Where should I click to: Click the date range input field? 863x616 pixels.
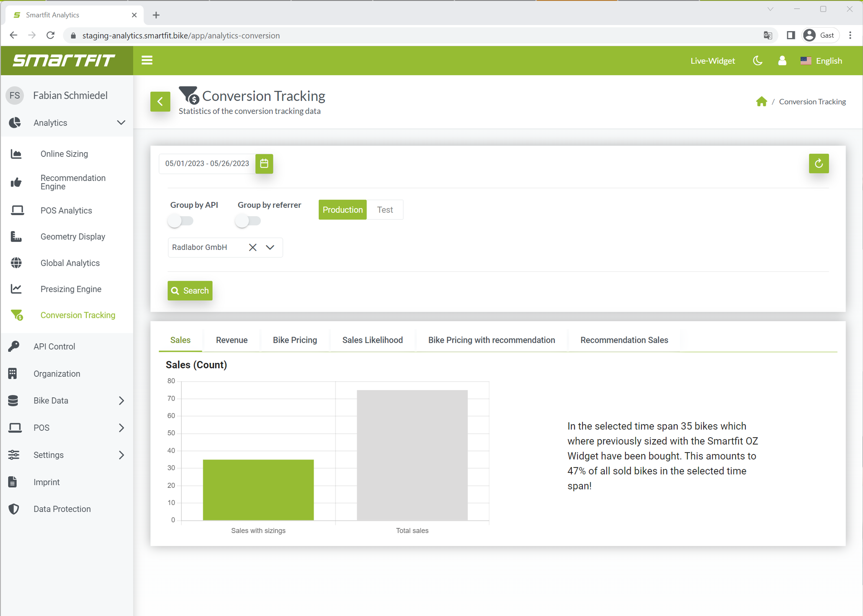[207, 163]
